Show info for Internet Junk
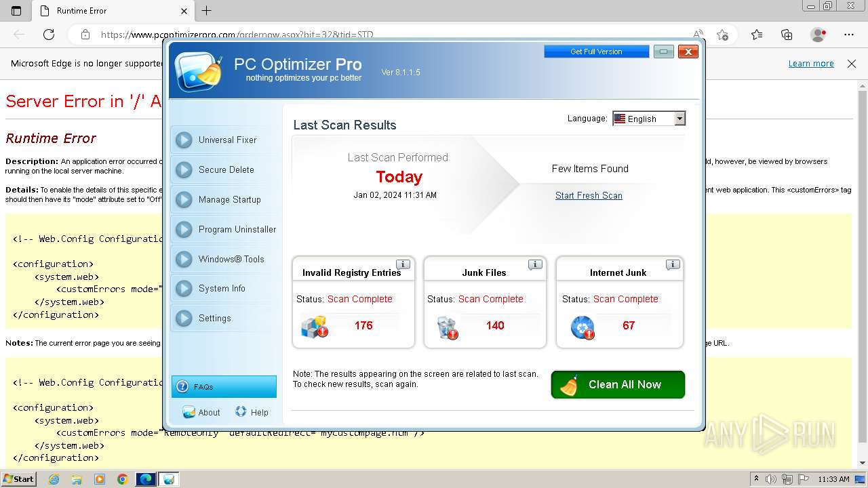 click(x=673, y=264)
